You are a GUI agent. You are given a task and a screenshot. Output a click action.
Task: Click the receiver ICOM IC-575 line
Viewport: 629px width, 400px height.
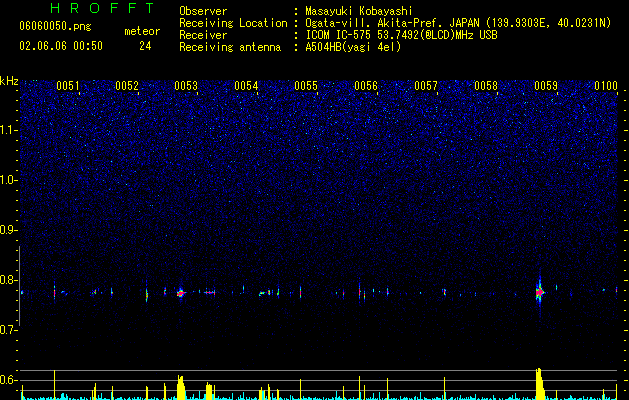[x=401, y=35]
